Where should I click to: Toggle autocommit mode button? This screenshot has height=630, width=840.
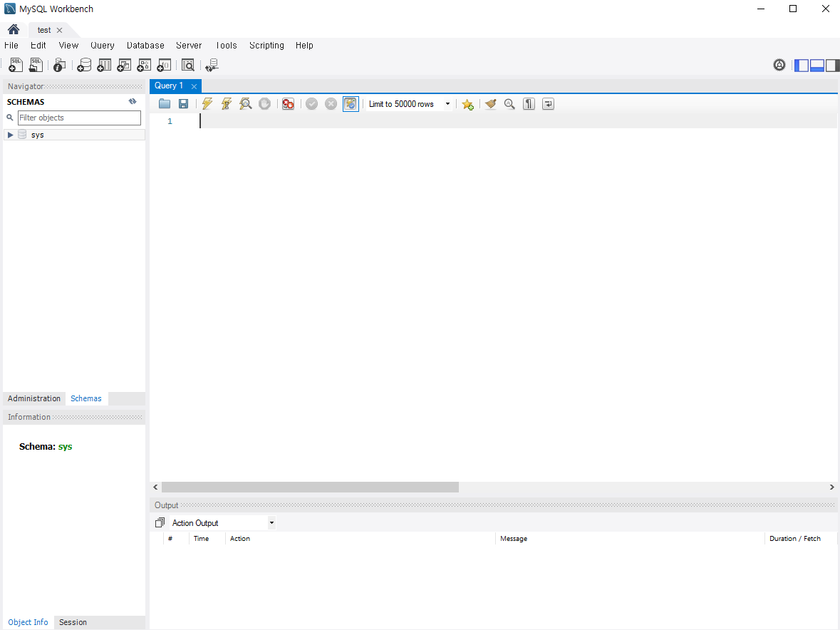click(351, 104)
